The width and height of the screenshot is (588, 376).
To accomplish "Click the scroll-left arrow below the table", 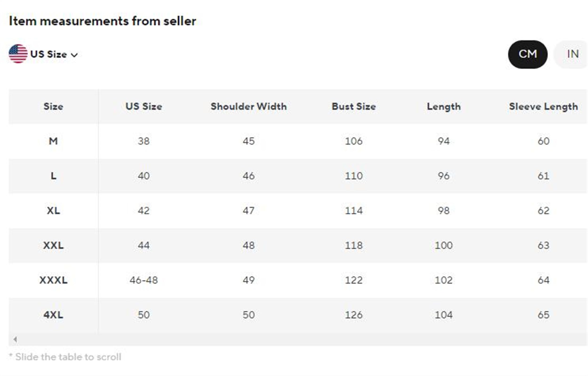I will click(x=15, y=339).
